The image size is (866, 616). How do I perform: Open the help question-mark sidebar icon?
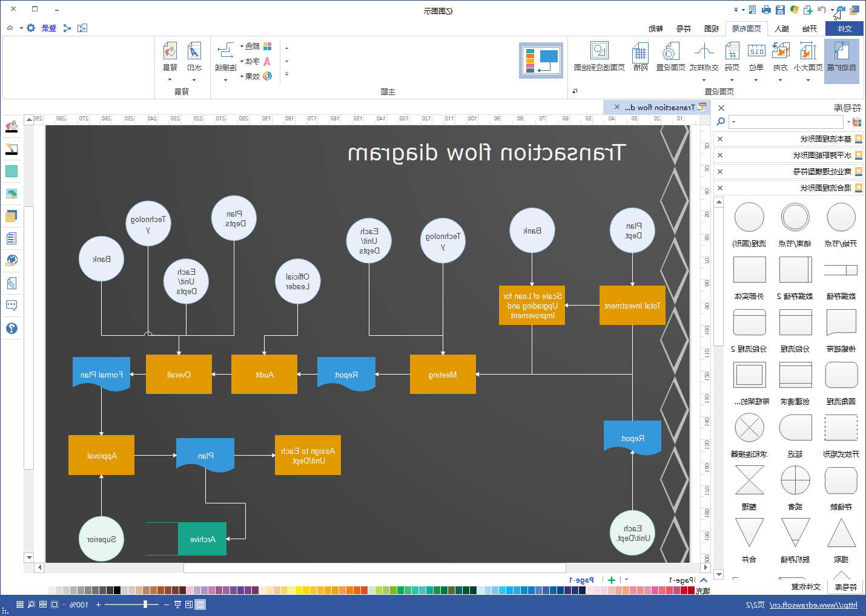coord(12,328)
